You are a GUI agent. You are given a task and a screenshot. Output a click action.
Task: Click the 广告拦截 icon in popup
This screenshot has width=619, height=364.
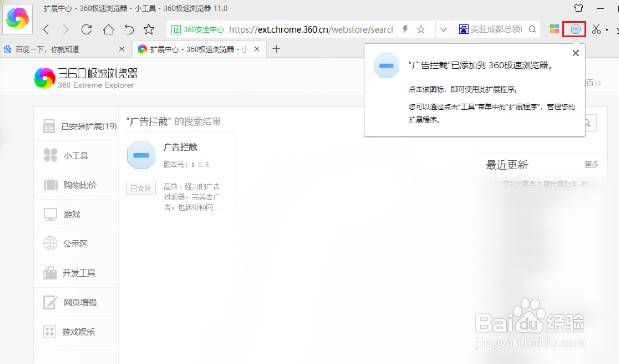click(387, 66)
